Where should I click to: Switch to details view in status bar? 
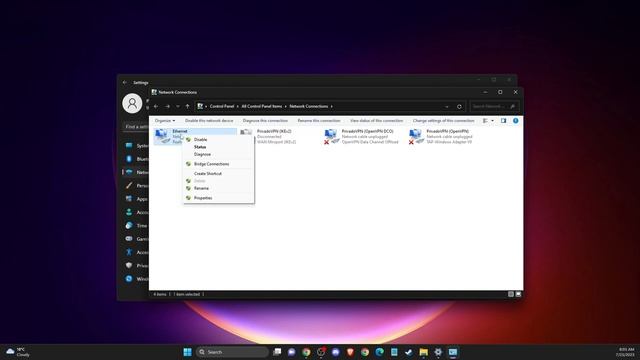pos(511,294)
